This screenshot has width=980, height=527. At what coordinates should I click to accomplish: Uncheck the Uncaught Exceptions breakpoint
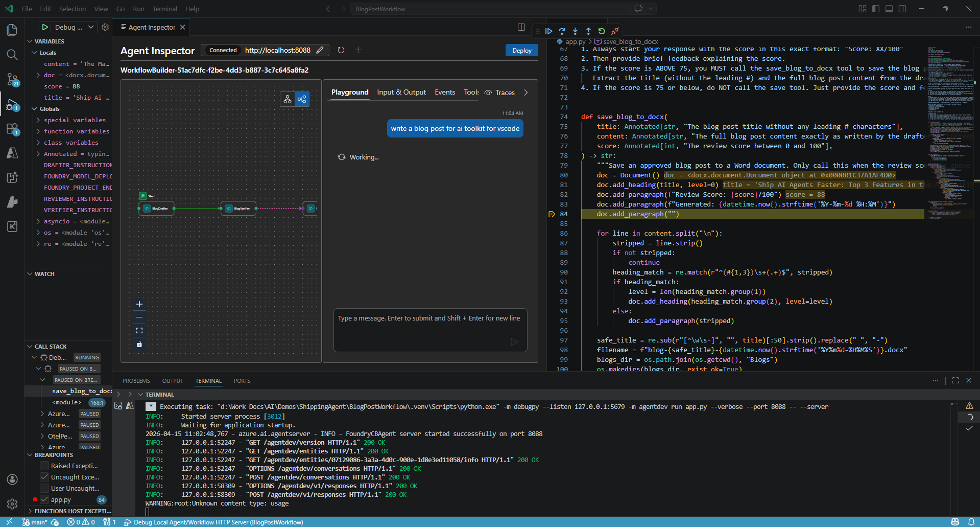(44, 477)
